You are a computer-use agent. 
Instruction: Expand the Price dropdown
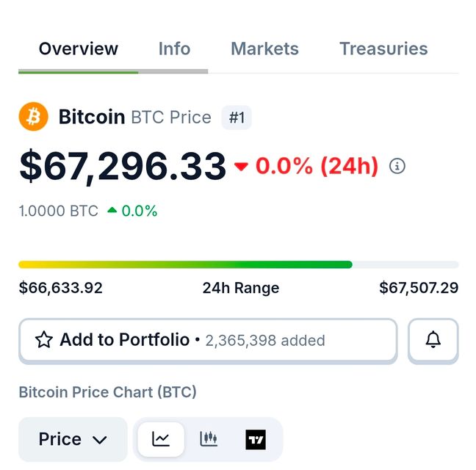[x=72, y=439]
